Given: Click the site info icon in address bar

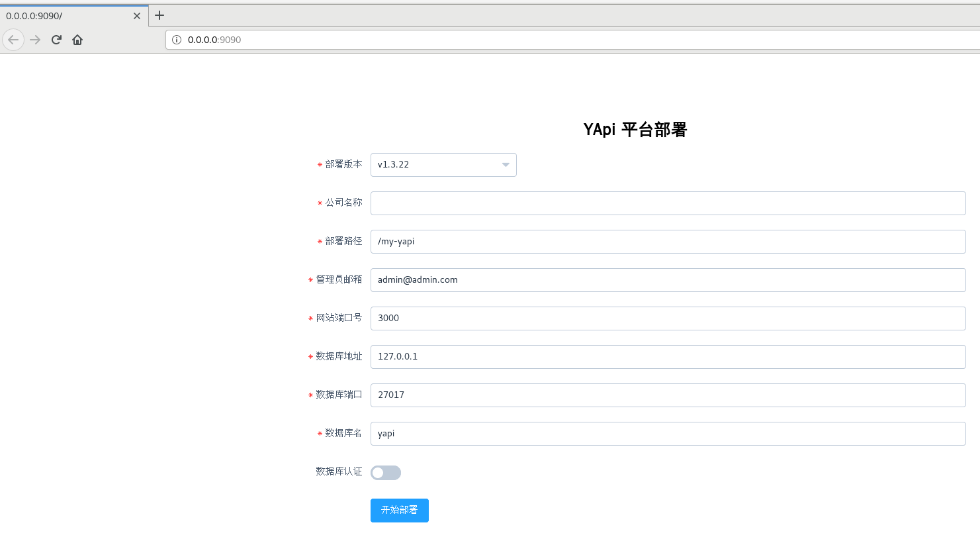Looking at the screenshot, I should click(x=176, y=40).
